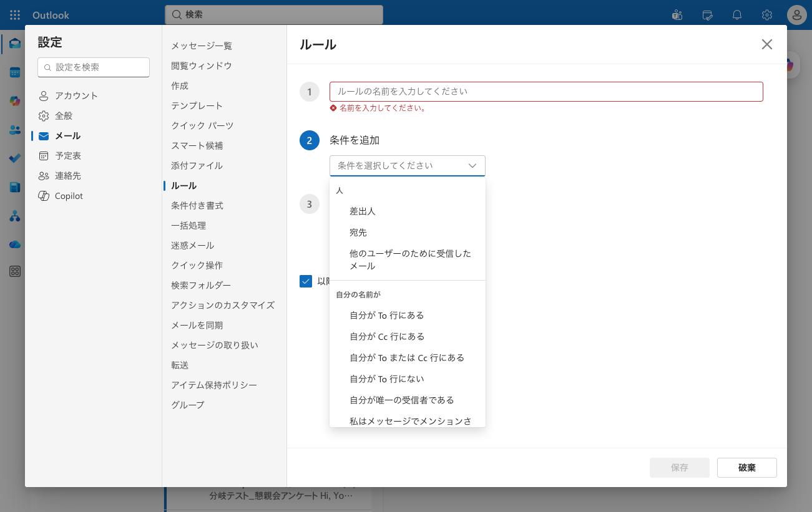Click the Outlook 検索 search bar
Viewport: 812px width, 512px height.
[x=274, y=14]
